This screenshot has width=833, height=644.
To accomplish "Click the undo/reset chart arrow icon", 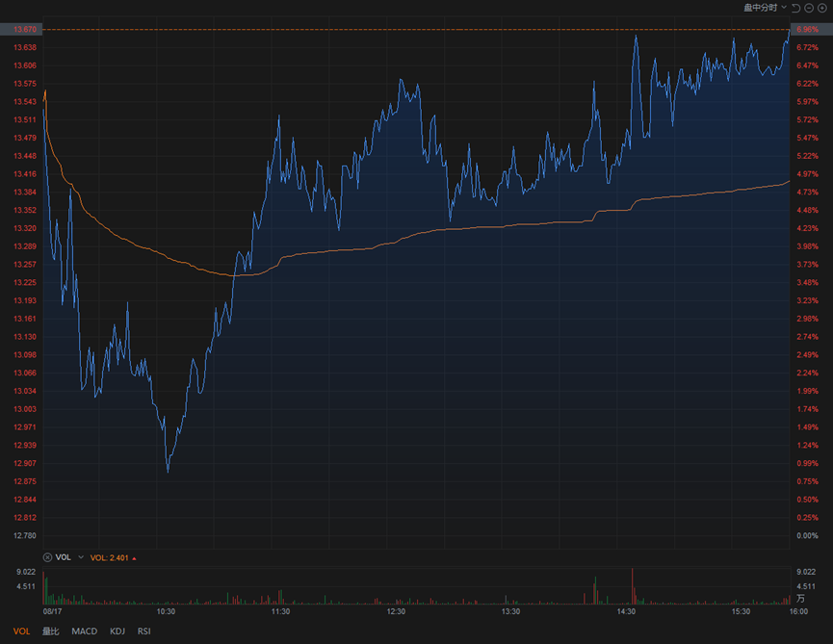I will [796, 8].
